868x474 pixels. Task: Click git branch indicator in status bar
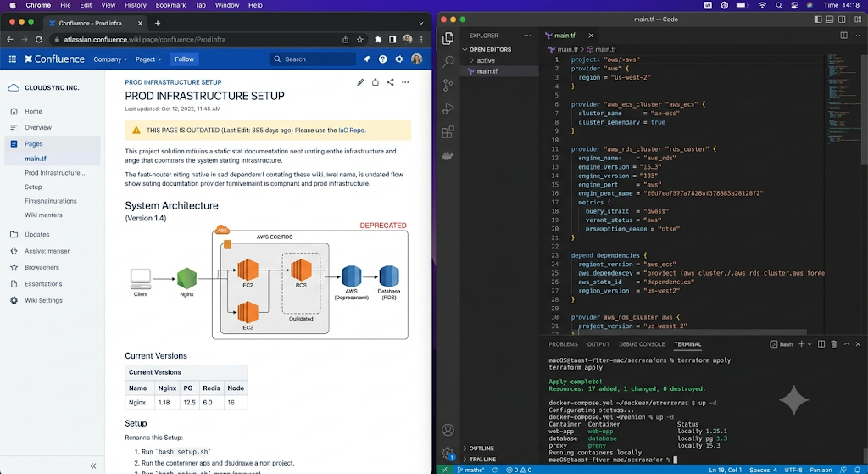pyautogui.click(x=470, y=470)
